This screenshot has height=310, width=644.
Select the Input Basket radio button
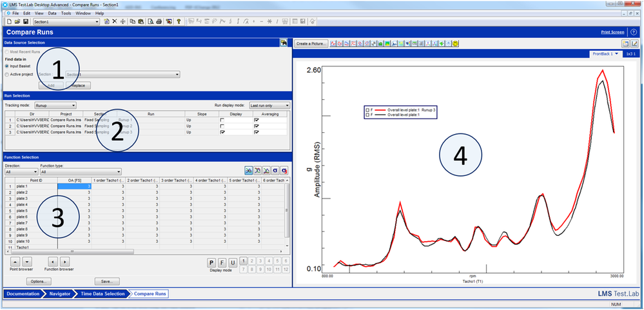tap(7, 66)
